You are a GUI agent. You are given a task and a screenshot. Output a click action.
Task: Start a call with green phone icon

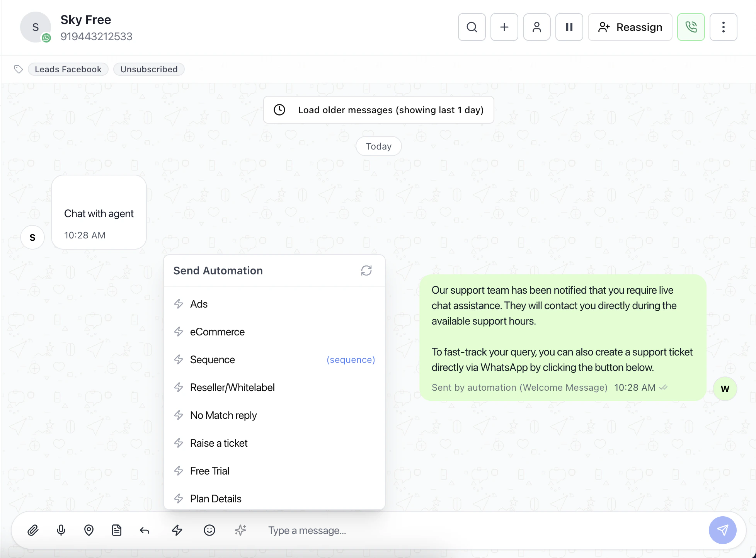[691, 27]
